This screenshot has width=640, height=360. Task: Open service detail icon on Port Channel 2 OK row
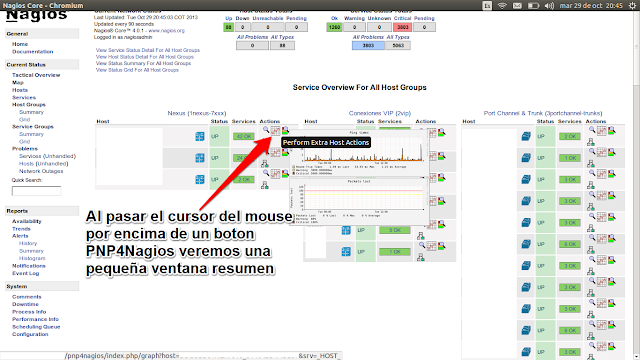(x=611, y=131)
